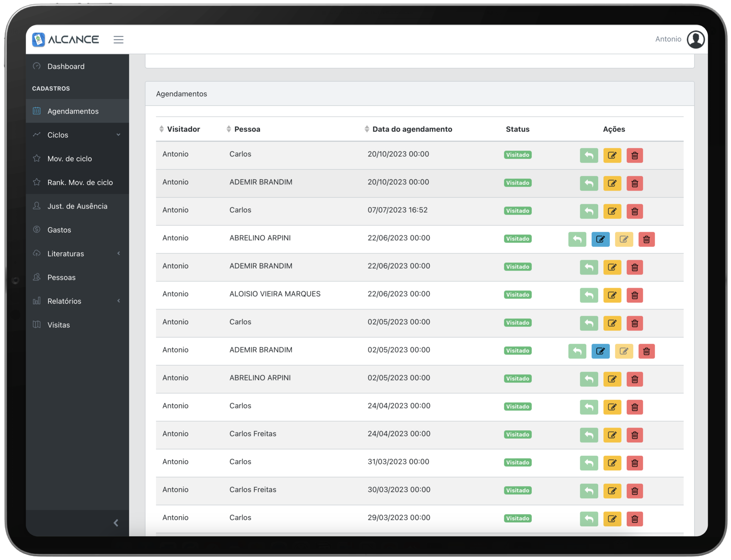The width and height of the screenshot is (731, 560).
Task: Collapse the sidebar with bottom chevron
Action: (x=116, y=523)
